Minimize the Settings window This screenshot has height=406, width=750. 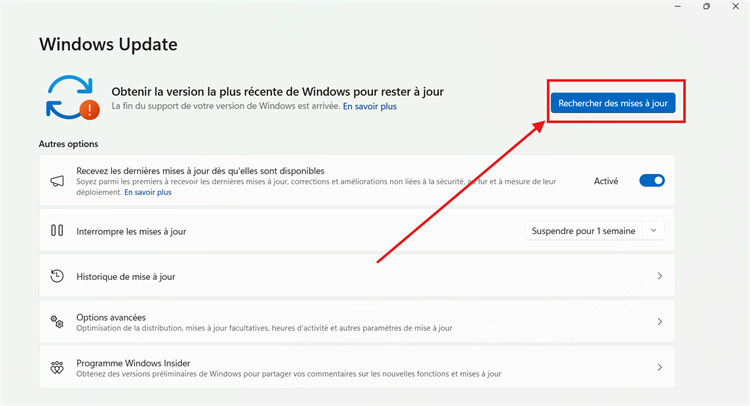point(678,6)
